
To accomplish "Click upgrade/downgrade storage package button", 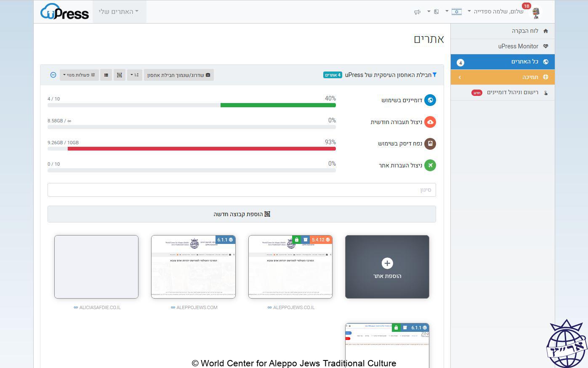I will click(x=178, y=75).
